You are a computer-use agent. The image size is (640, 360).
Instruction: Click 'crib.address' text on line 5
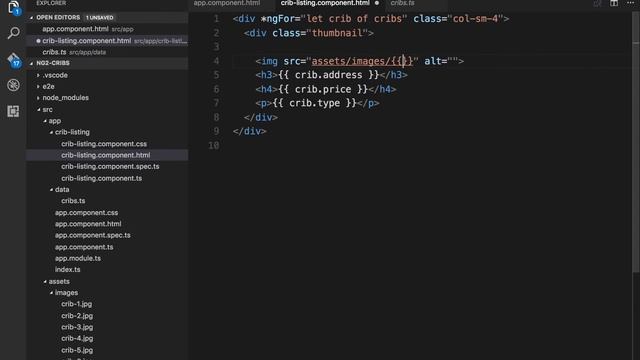coord(329,75)
